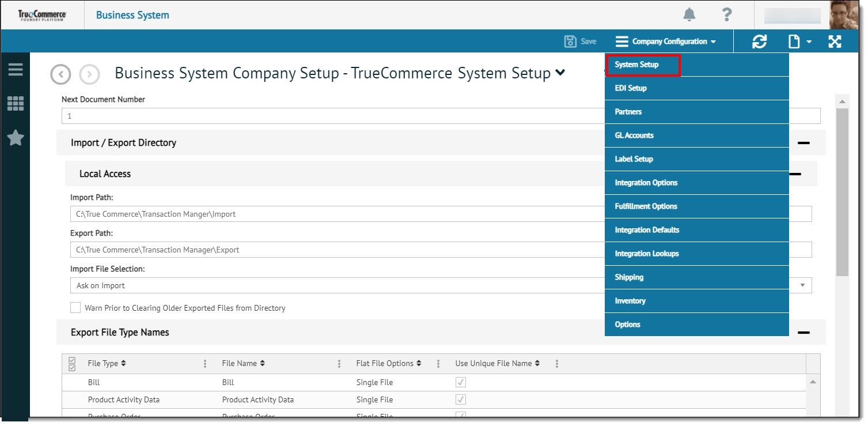
Task: Enable Warn Prior to Clearing Older Exported Files
Action: point(75,308)
